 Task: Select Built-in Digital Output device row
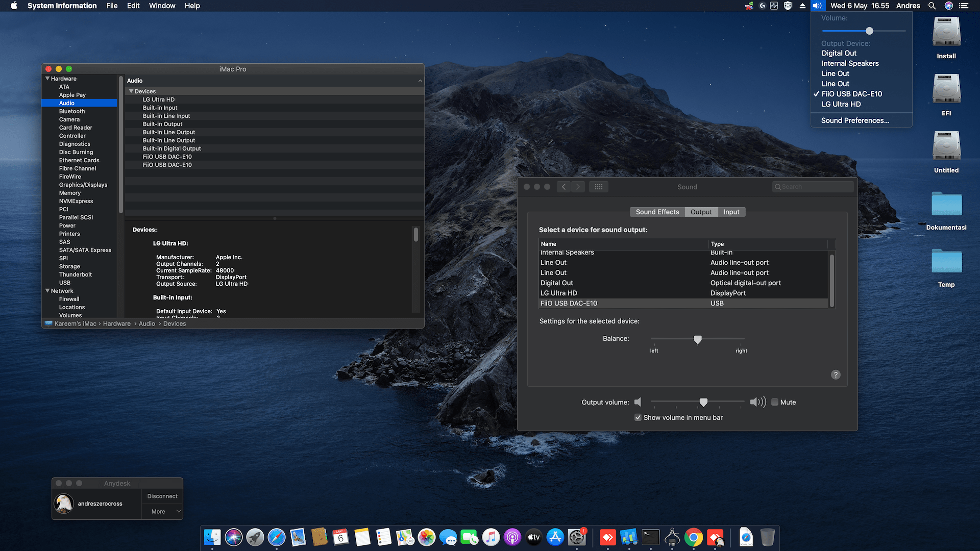(x=274, y=148)
